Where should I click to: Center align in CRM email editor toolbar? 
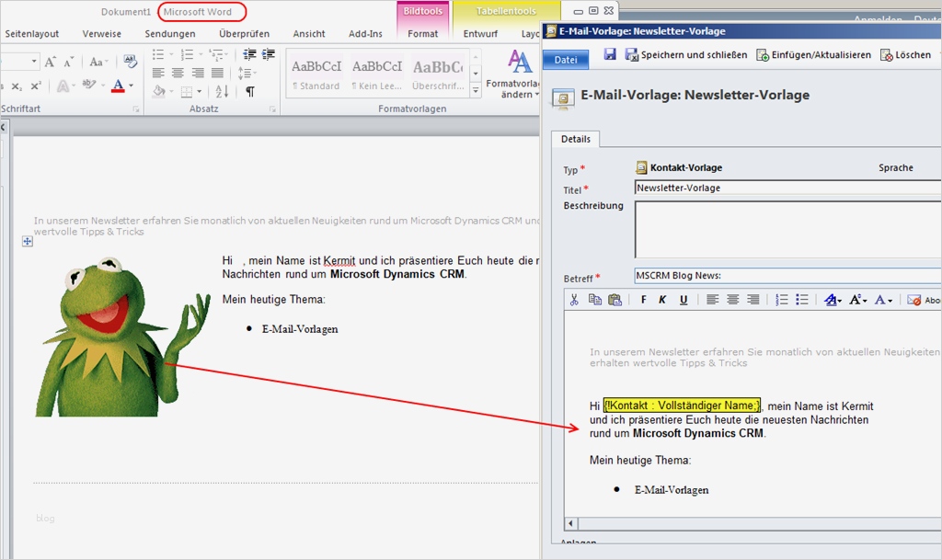733,300
